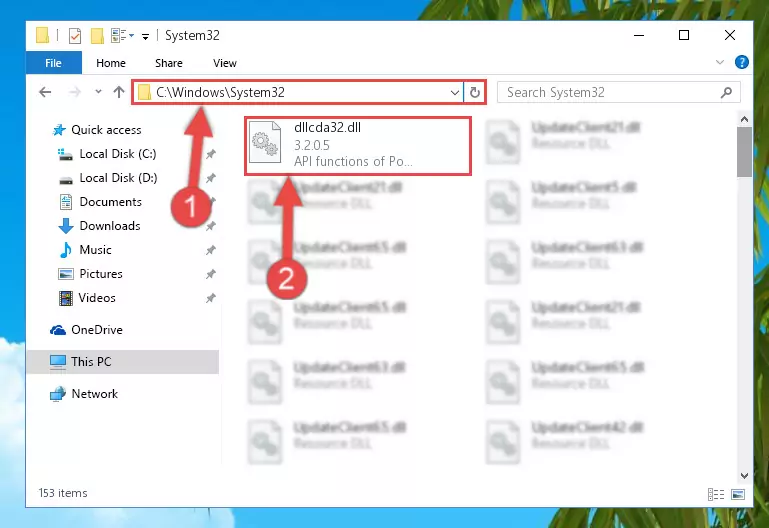Refresh the System32 folder view
This screenshot has width=769, height=528.
coord(475,92)
